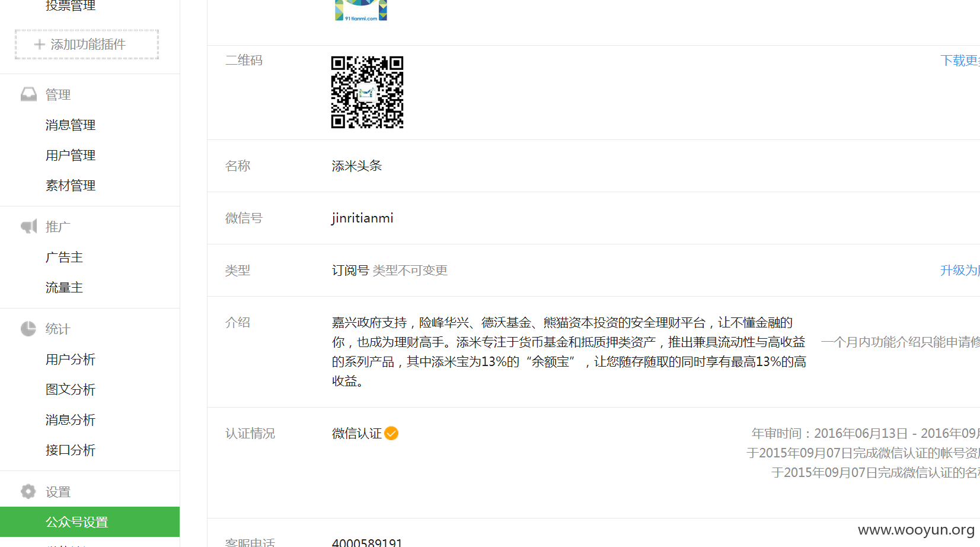Click the 认证情况 row label

pos(250,434)
